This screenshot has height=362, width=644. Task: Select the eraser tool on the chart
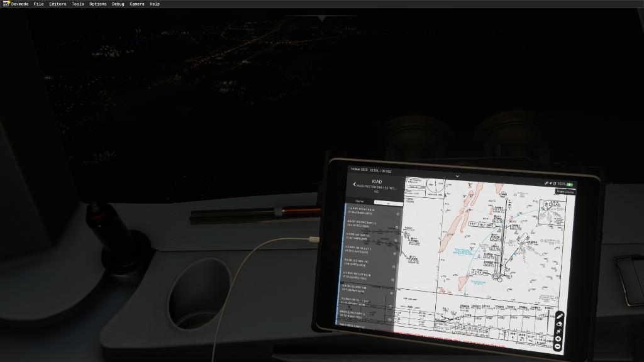click(x=558, y=324)
